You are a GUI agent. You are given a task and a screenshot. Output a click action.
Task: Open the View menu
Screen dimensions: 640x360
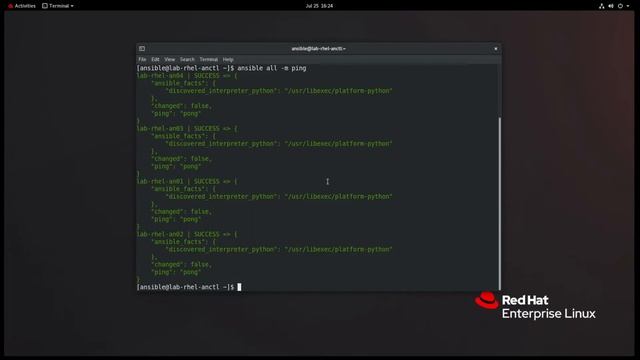coord(169,59)
